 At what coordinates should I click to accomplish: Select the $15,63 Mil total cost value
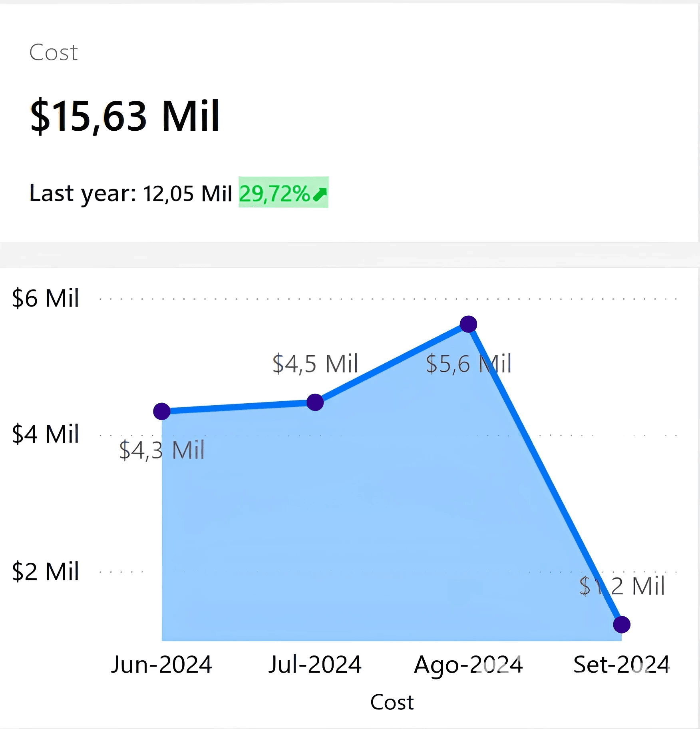click(x=125, y=116)
